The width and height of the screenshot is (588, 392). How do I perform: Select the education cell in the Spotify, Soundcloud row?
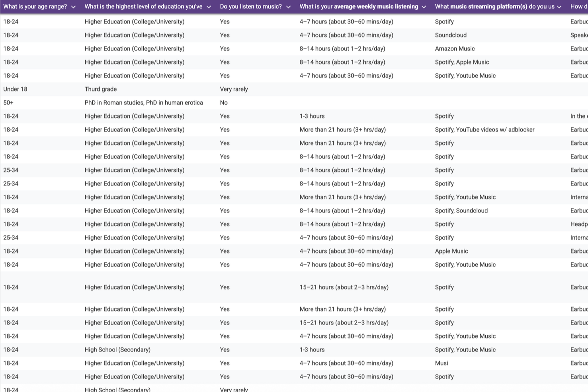tap(135, 211)
